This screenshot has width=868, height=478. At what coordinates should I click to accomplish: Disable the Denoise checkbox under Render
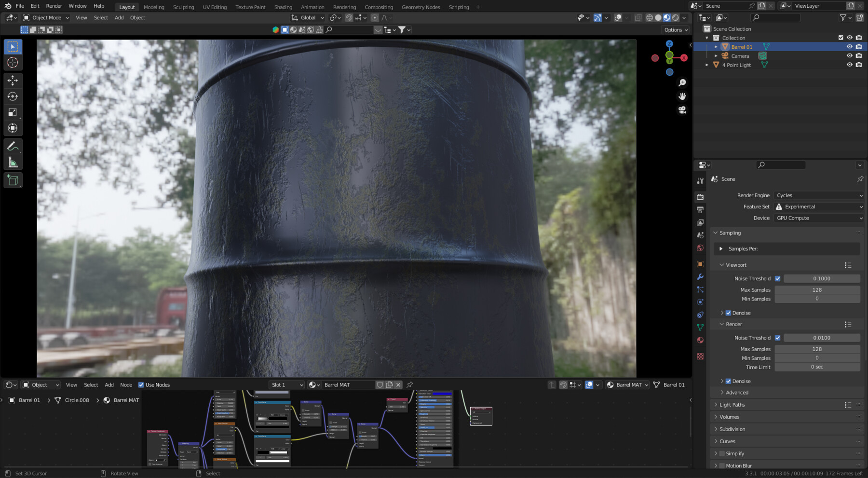tap(728, 381)
